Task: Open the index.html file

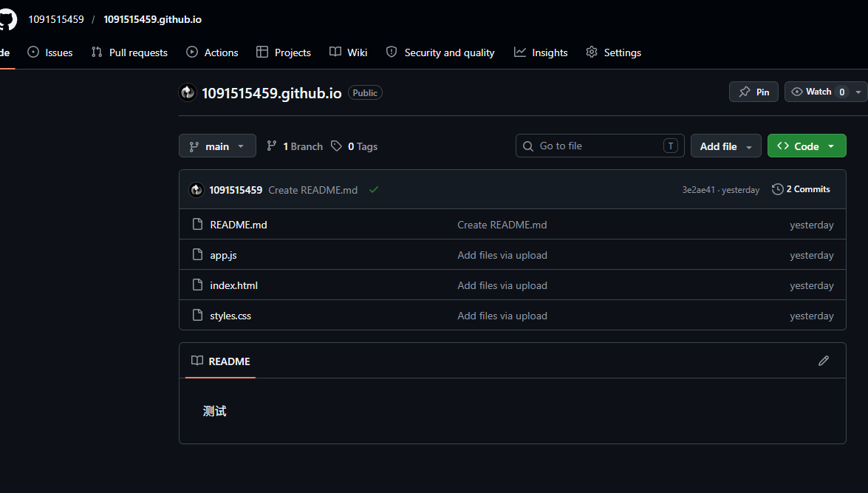Action: pos(233,286)
